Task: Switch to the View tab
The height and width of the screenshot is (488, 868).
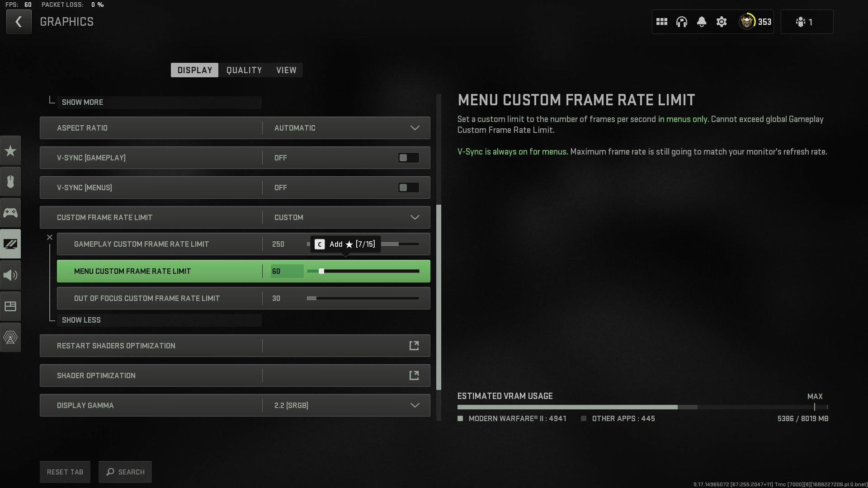Action: (286, 70)
